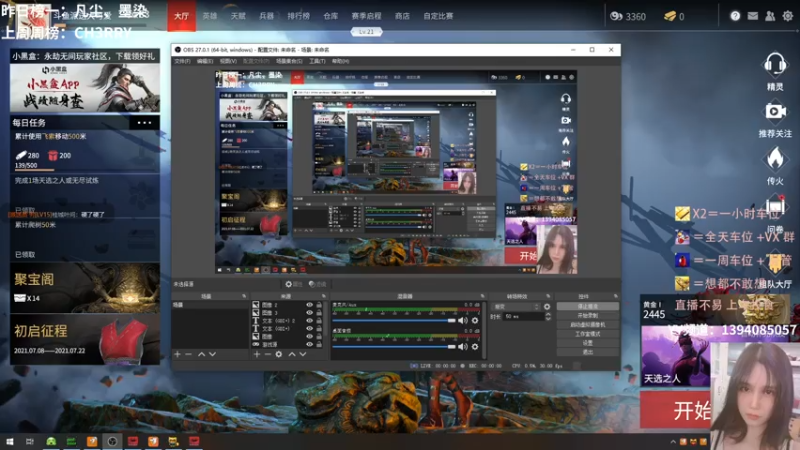
Task: Move scene up in OBS scenes panel
Action: point(202,354)
